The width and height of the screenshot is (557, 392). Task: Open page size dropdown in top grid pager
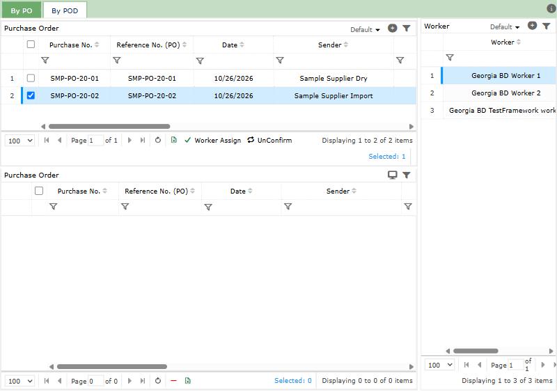click(19, 141)
